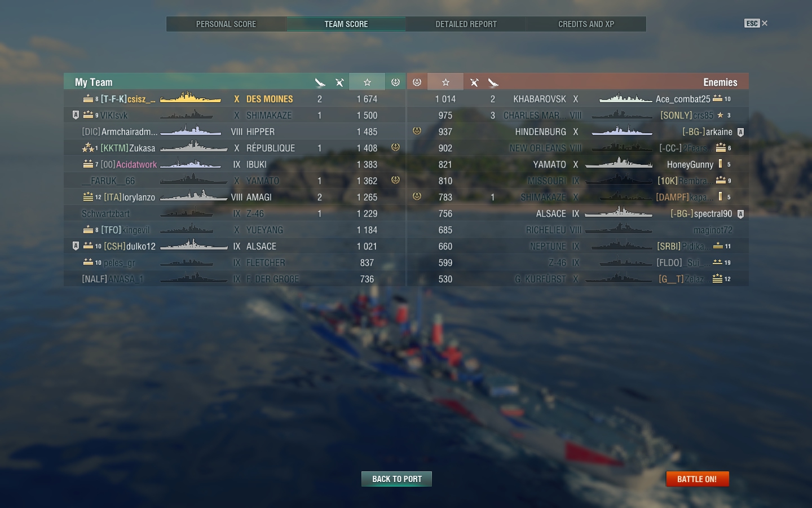Click the medal icon on the République row
This screenshot has height=508, width=812.
pyautogui.click(x=395, y=147)
